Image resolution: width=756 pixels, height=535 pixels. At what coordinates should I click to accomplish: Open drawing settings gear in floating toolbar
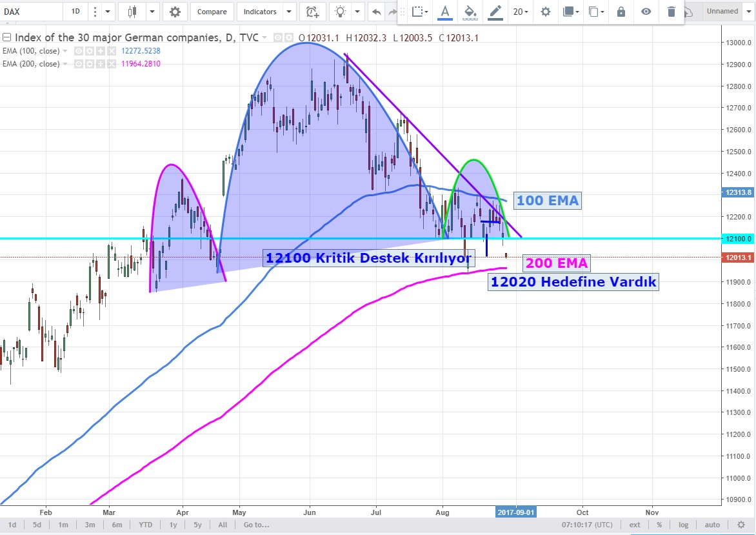pyautogui.click(x=546, y=12)
